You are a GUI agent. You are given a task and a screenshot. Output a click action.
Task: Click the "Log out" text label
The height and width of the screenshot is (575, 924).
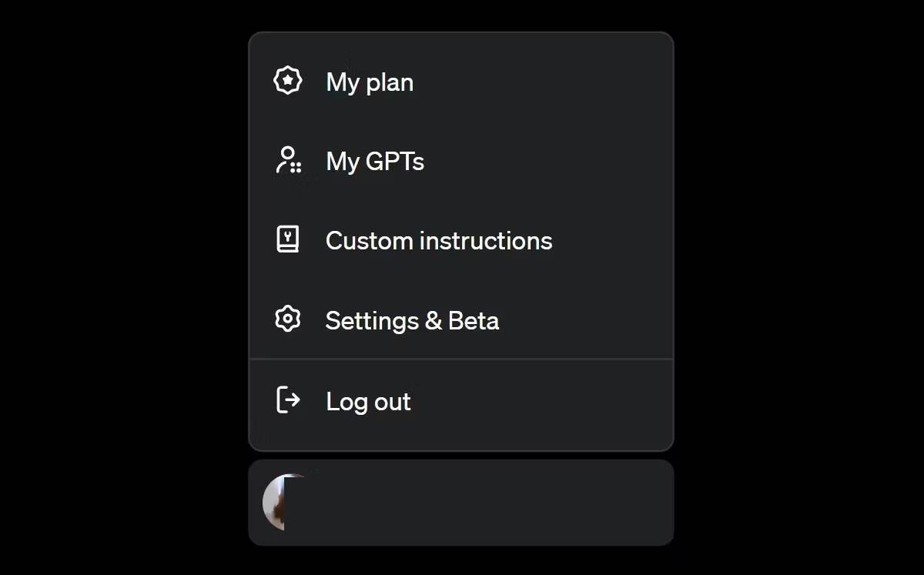pos(368,402)
